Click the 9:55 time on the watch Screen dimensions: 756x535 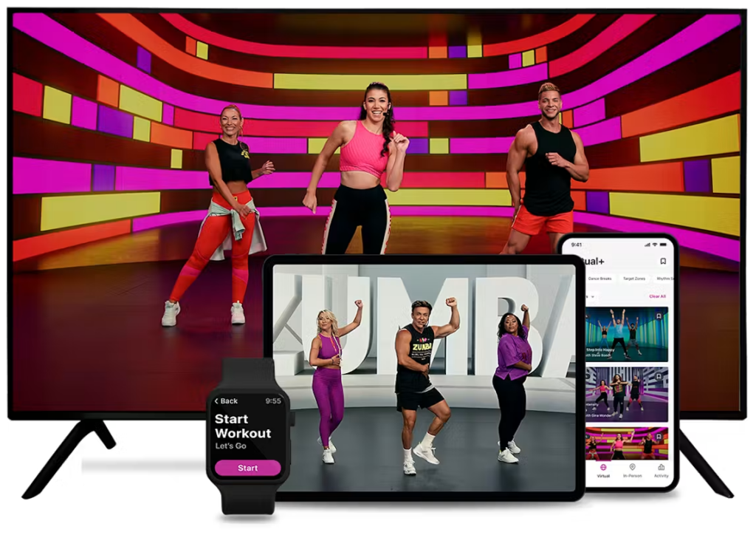tap(273, 401)
